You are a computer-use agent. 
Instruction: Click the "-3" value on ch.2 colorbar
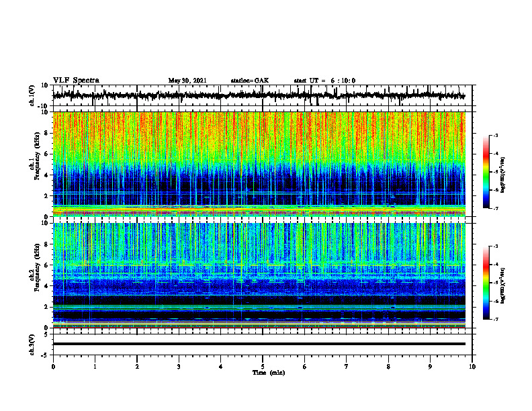point(495,246)
